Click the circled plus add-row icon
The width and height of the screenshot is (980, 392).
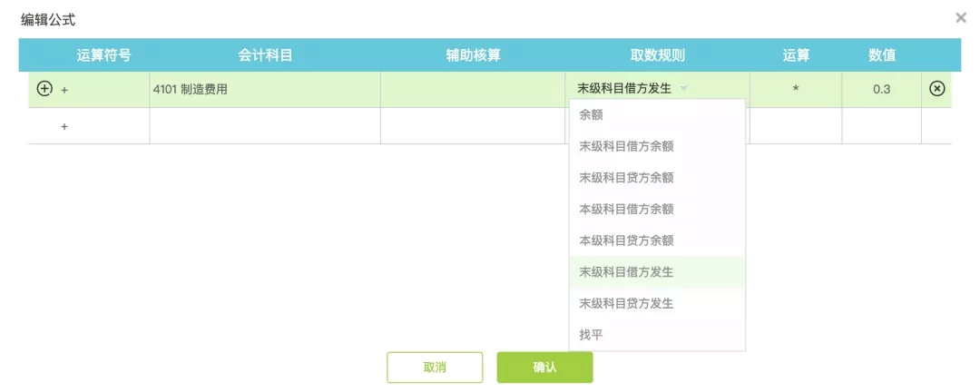click(44, 89)
